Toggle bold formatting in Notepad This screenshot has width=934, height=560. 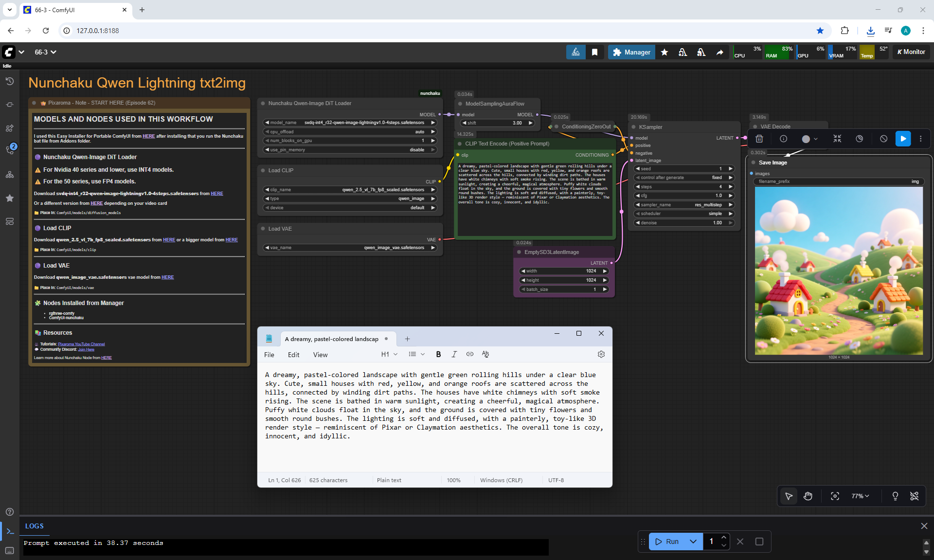pos(438,354)
